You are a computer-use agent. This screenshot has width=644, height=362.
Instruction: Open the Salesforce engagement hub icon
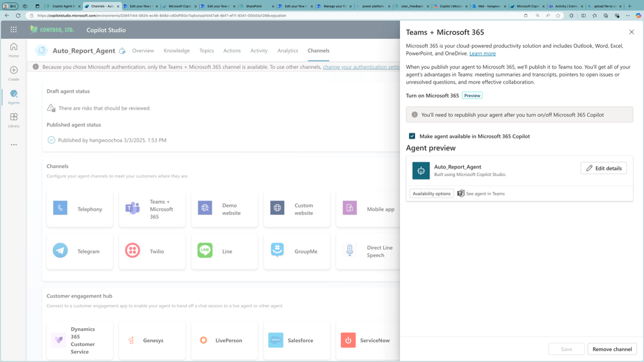pyautogui.click(x=276, y=340)
